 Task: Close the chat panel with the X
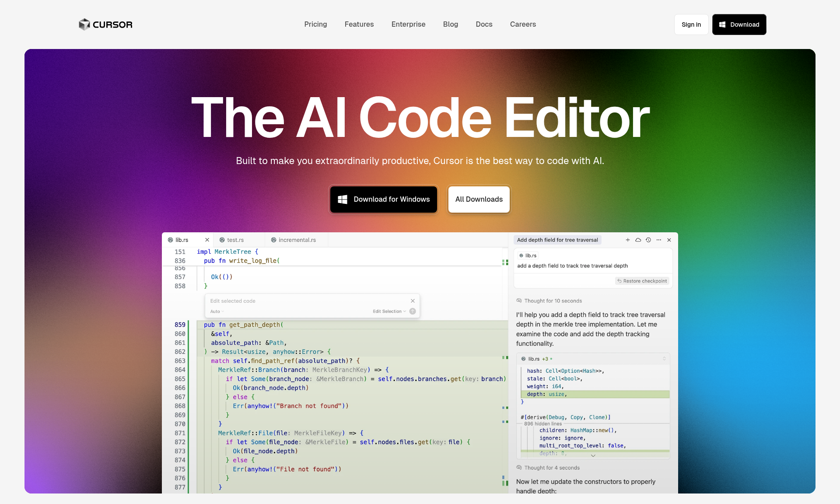[669, 240]
